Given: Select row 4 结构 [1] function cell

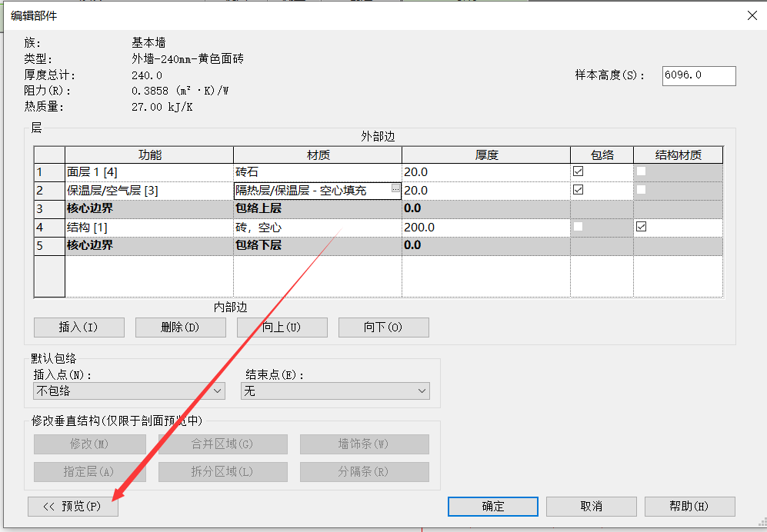Looking at the screenshot, I should tap(148, 228).
